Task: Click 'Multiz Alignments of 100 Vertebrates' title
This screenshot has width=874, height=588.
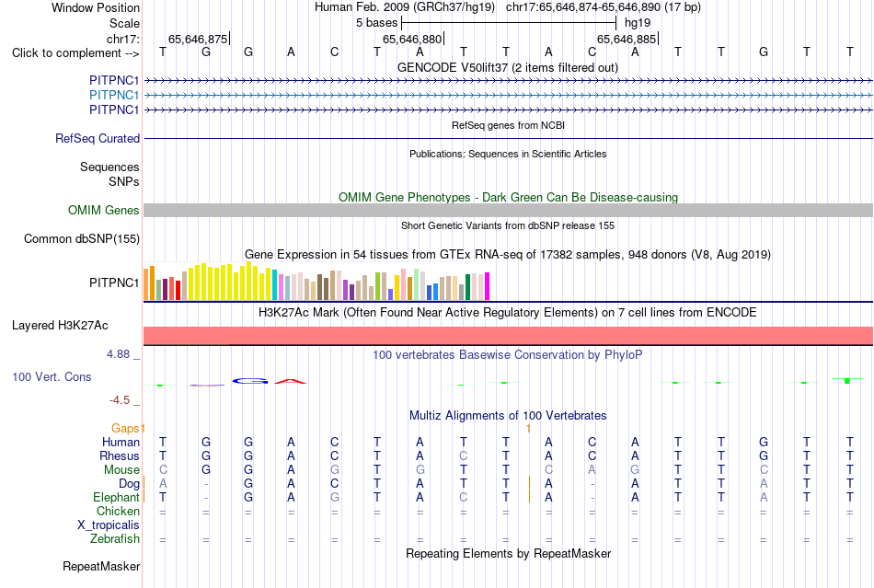Action: point(508,415)
